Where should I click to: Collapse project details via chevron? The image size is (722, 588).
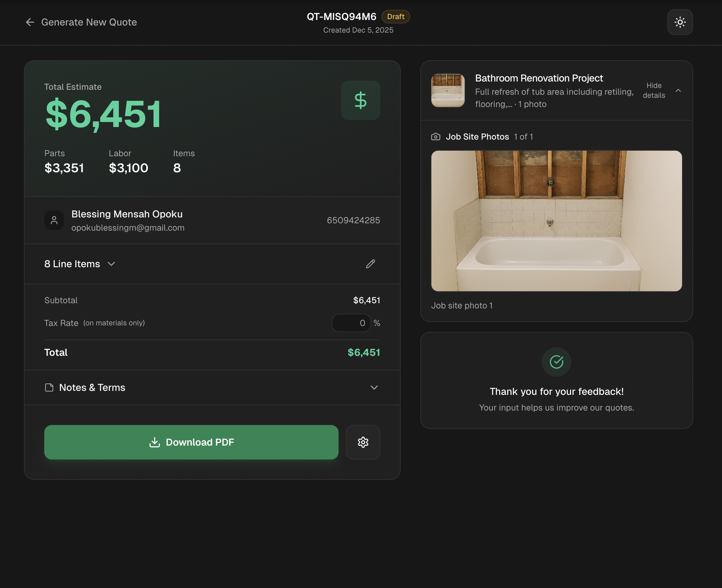[x=678, y=90]
